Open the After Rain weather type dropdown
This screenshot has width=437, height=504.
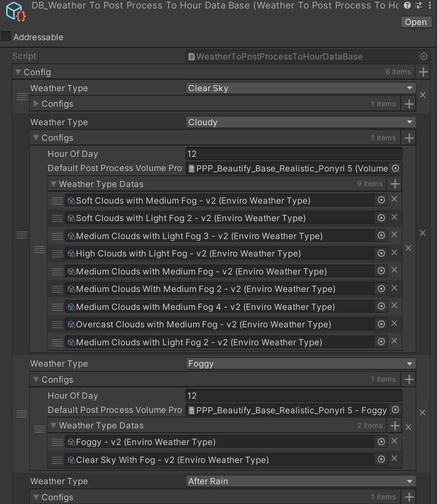tap(301, 481)
